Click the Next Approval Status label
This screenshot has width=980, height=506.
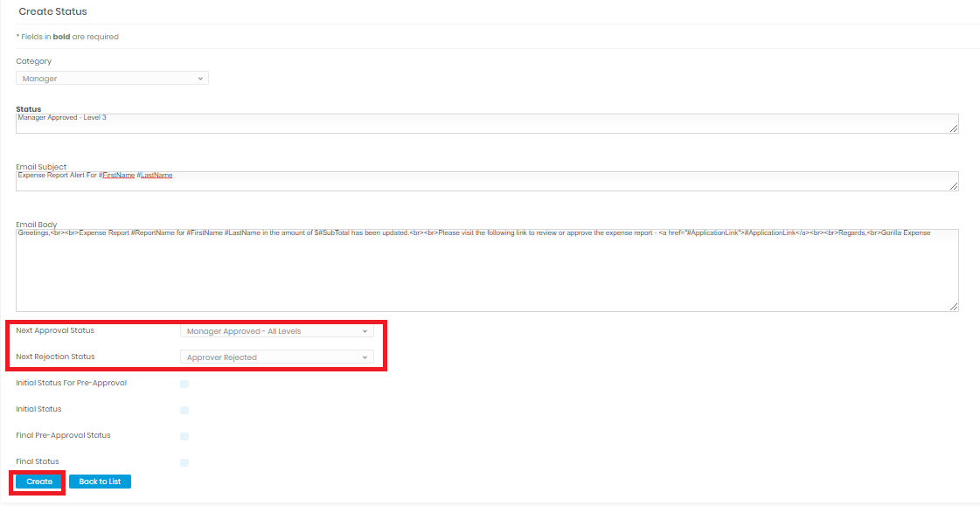55,329
